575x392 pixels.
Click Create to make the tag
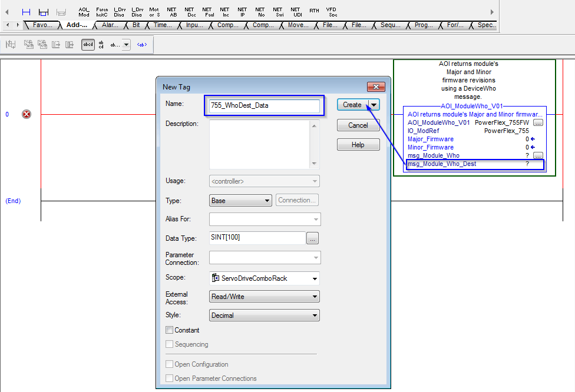[352, 105]
